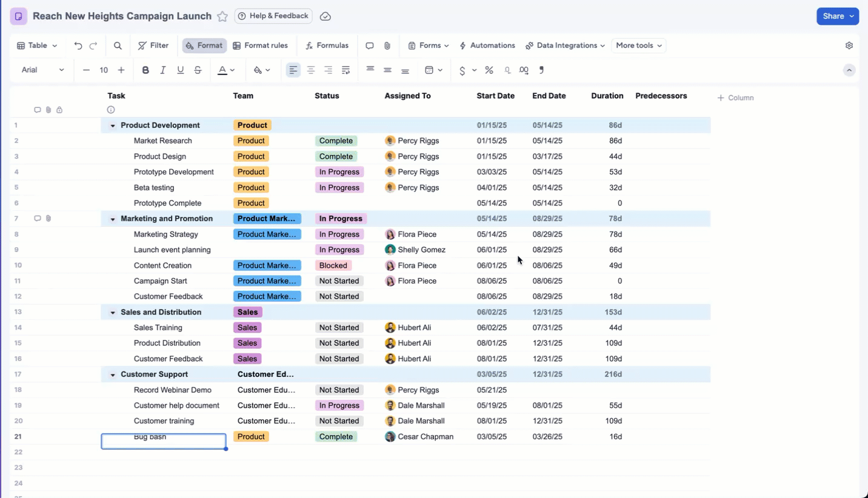Open the comments speech bubble in the toolbar

(x=370, y=45)
